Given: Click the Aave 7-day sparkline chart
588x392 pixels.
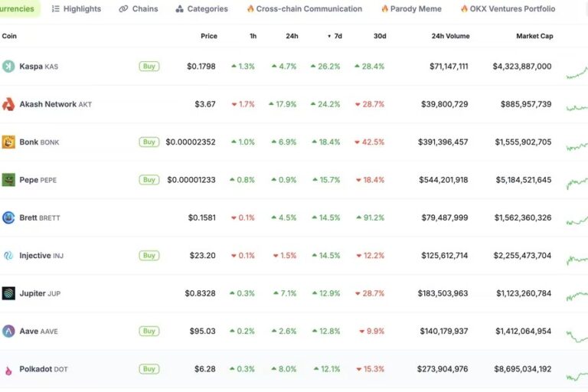Looking at the screenshot, I should 577,335.
